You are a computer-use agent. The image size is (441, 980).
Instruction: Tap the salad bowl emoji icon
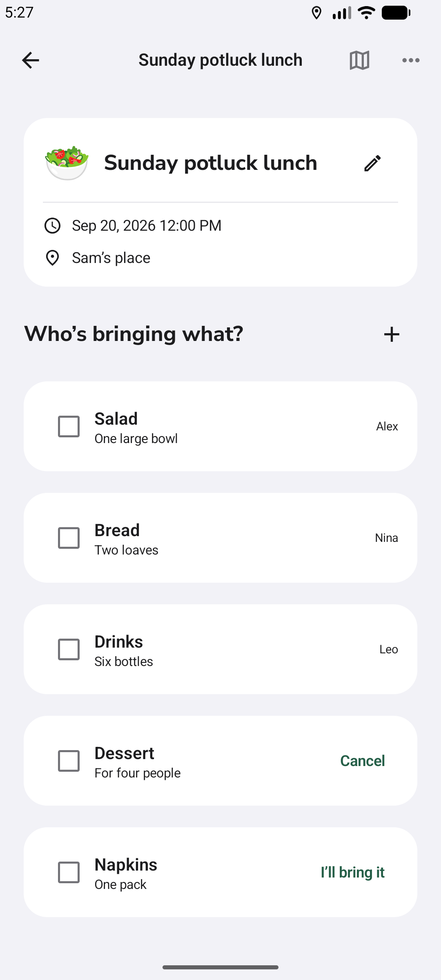(x=67, y=163)
